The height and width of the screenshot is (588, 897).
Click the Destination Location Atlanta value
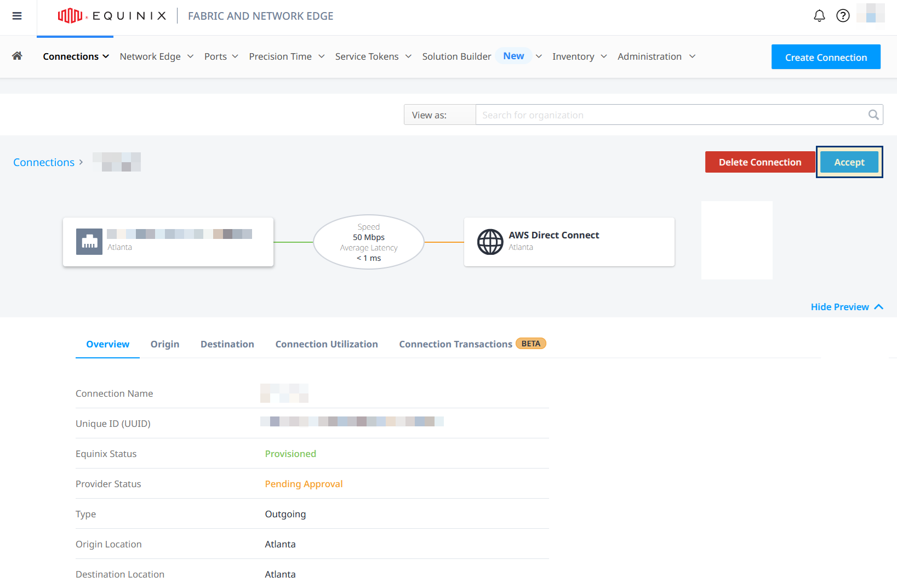pos(280,574)
